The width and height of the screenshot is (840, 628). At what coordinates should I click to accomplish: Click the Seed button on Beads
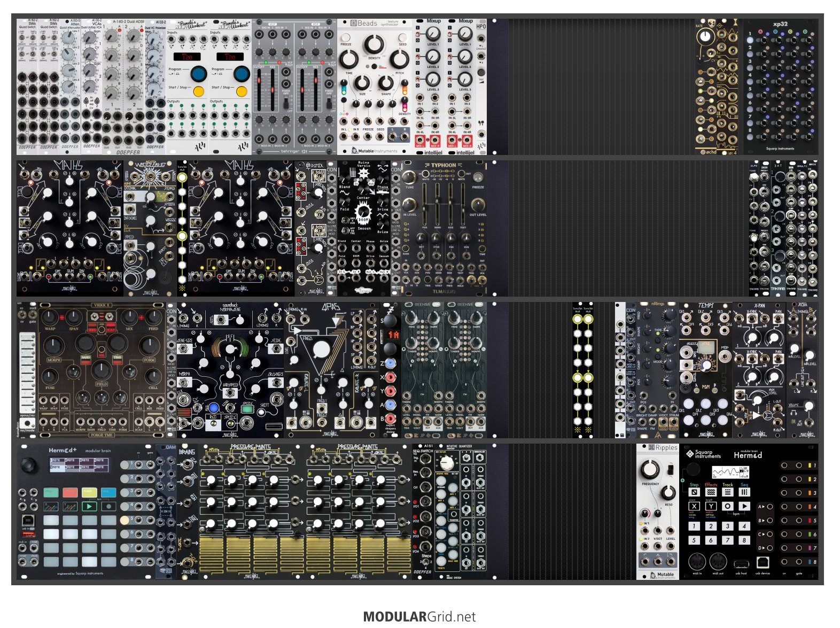(402, 37)
